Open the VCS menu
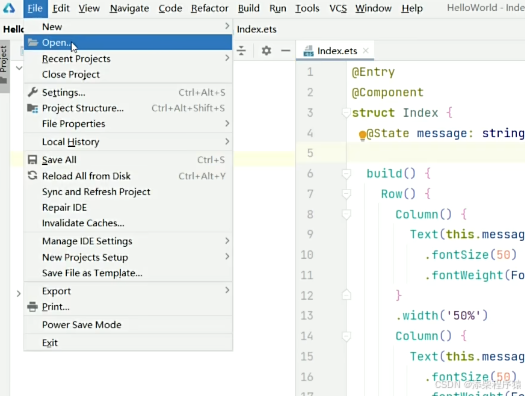This screenshot has width=525, height=396. pyautogui.click(x=338, y=8)
